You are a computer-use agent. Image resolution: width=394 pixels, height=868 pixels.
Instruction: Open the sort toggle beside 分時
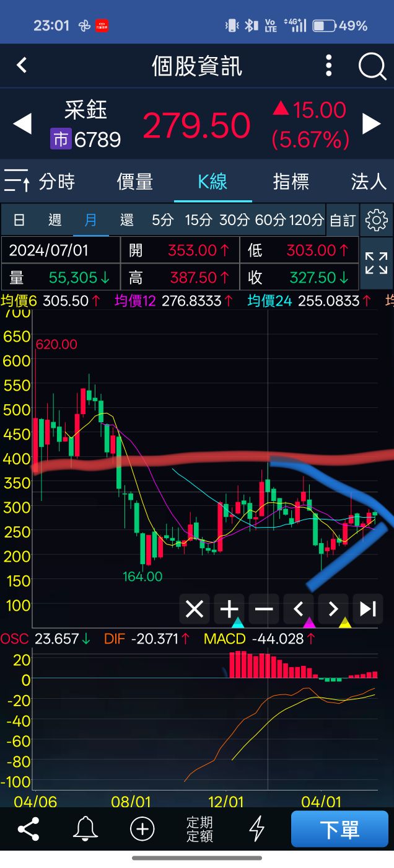pos(16,182)
